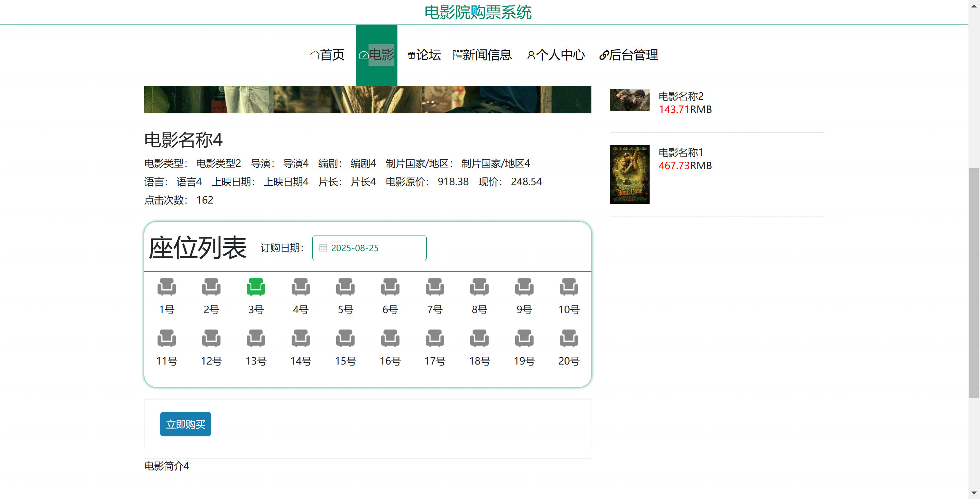Go to 论坛 forum menu item
The height and width of the screenshot is (499, 980).
tap(424, 55)
